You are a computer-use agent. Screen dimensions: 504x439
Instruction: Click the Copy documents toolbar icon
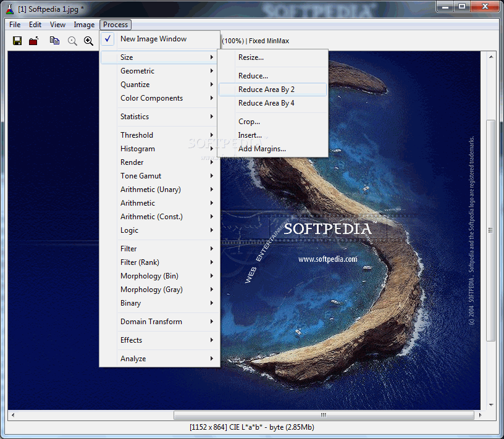54,41
